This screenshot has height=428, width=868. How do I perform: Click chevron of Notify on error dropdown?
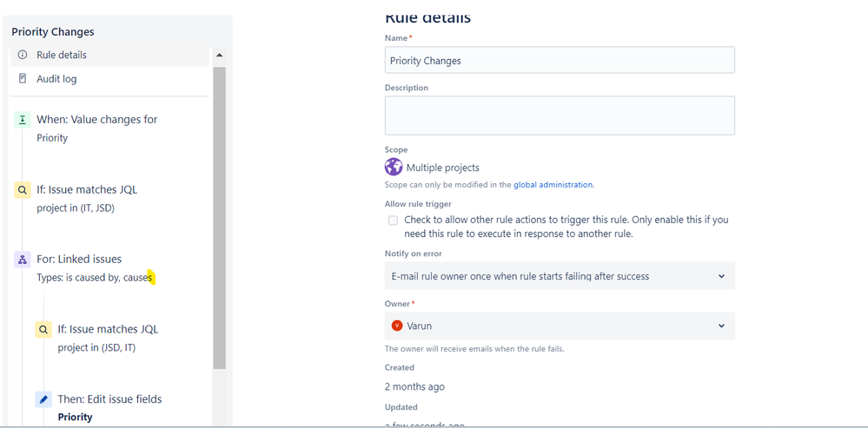coord(721,276)
